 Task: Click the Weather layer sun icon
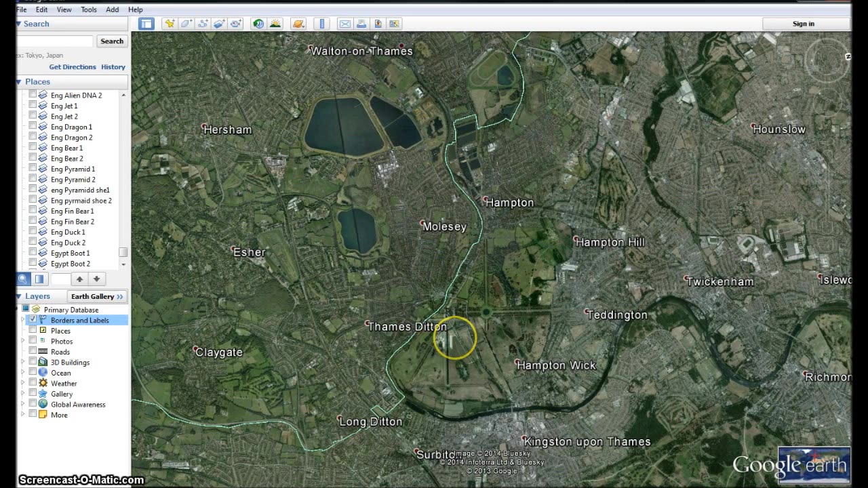[43, 383]
